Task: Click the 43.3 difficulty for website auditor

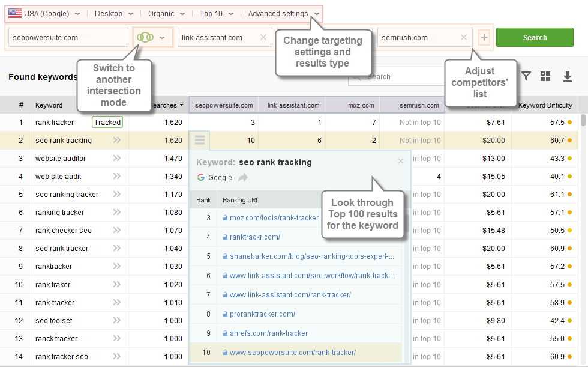Action: coord(557,158)
